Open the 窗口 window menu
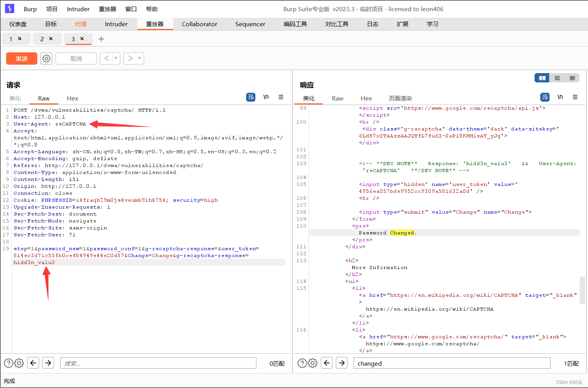The width and height of the screenshot is (588, 388). 131,9
